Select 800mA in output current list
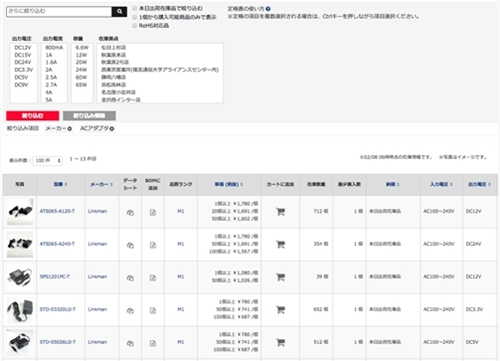500x361 pixels. 54,48
